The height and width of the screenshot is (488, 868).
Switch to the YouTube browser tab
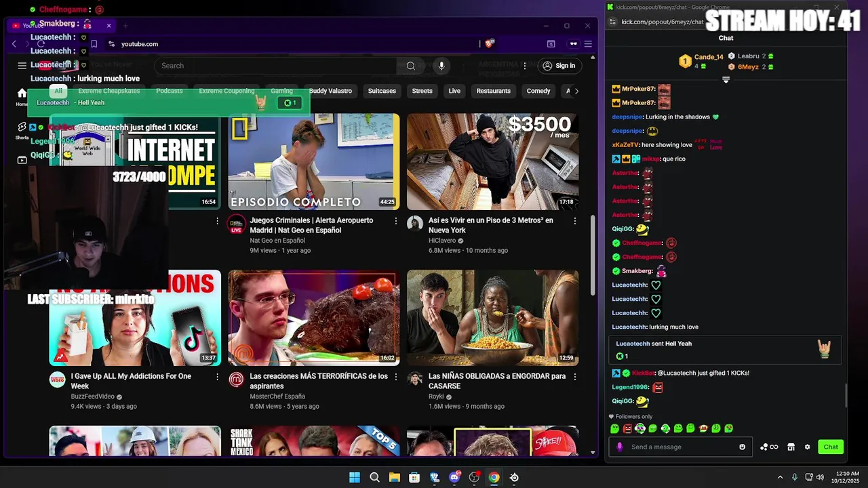click(x=61, y=26)
